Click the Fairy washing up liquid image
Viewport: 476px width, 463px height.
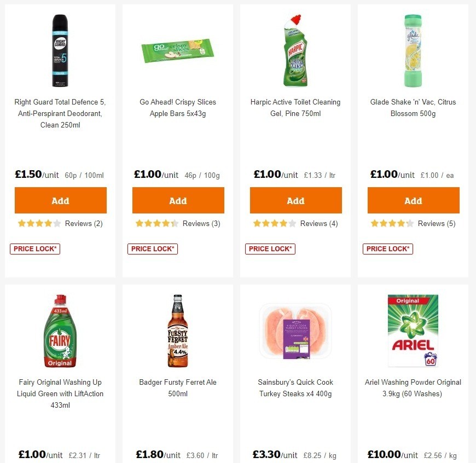pyautogui.click(x=60, y=331)
